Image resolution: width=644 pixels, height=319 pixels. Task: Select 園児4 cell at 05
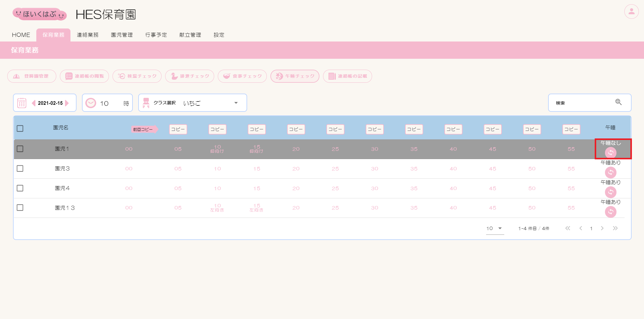pyautogui.click(x=178, y=188)
